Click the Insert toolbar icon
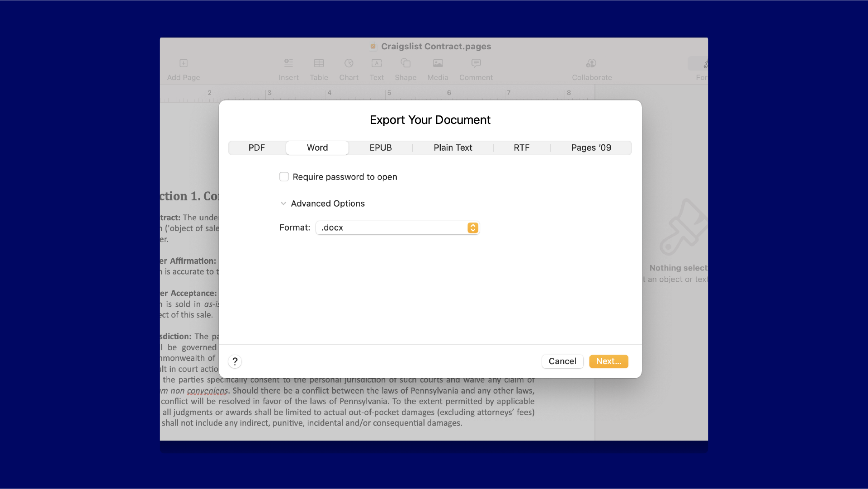 coord(288,63)
